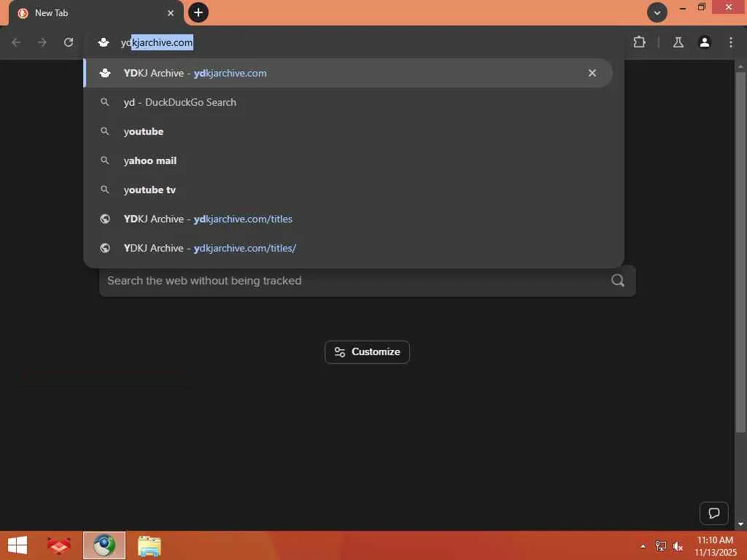Open the tab search dropdown arrow
The width and height of the screenshot is (747, 560).
657,12
